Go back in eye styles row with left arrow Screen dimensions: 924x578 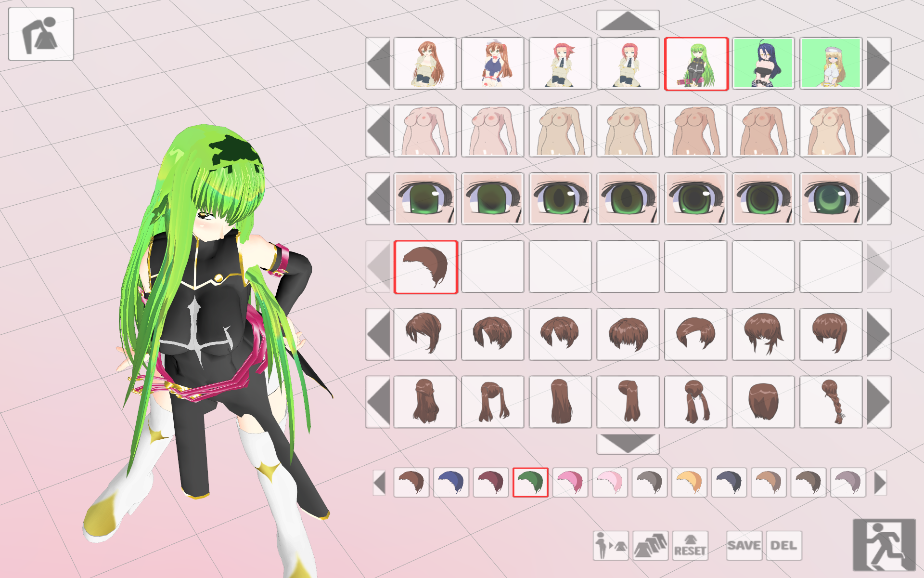click(378, 198)
